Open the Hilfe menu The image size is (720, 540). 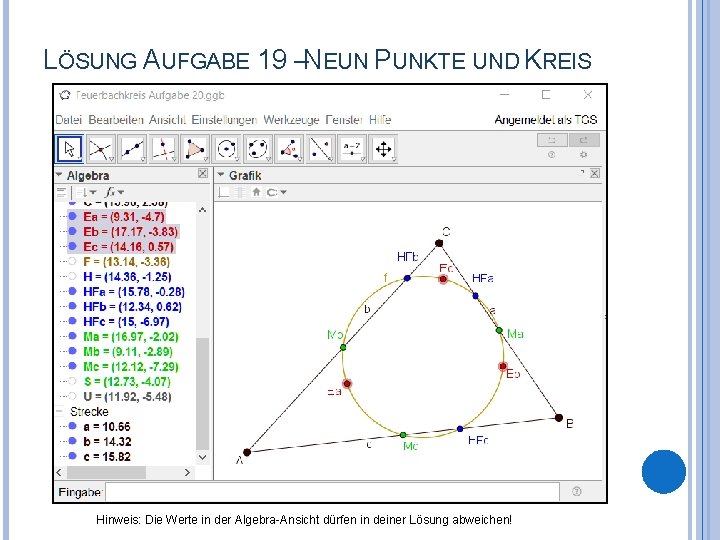click(380, 120)
